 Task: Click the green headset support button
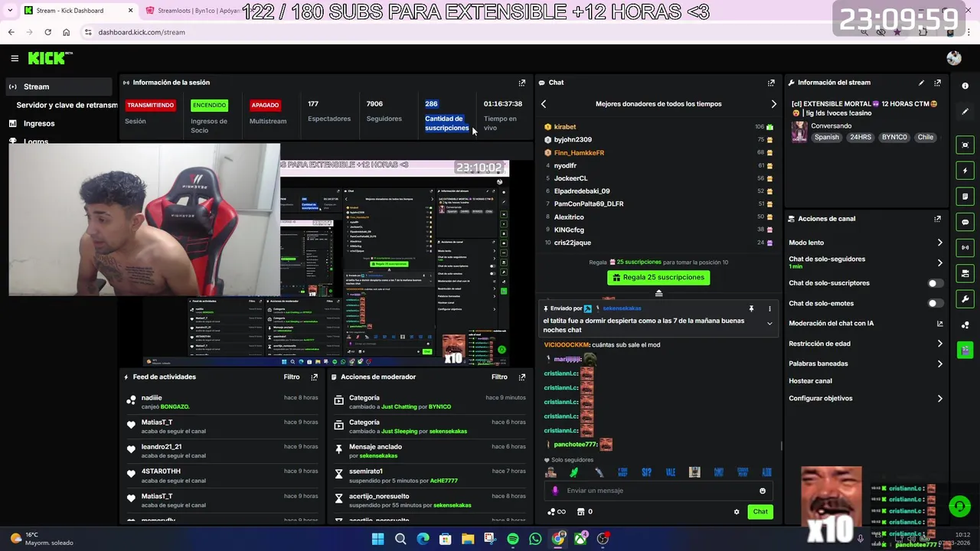click(959, 507)
